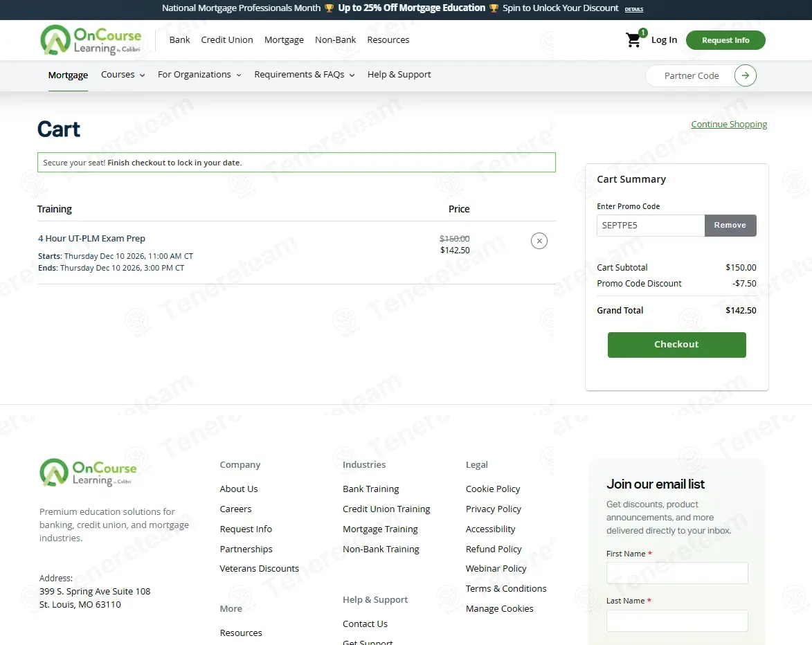Open Cookie Policy footer link
Image resolution: width=812 pixels, height=645 pixels.
tap(493, 489)
